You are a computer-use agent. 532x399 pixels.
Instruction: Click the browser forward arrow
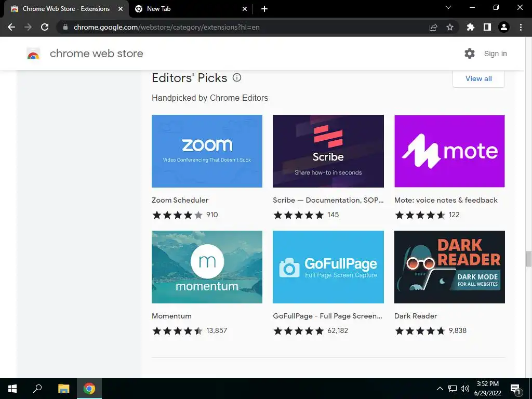point(28,27)
